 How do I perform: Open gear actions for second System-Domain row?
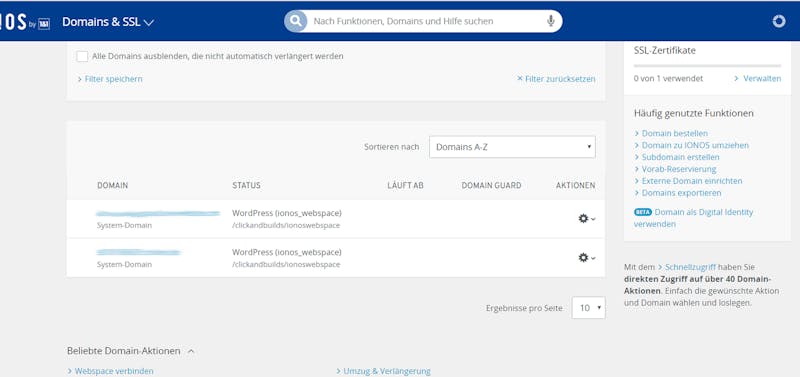tap(586, 258)
